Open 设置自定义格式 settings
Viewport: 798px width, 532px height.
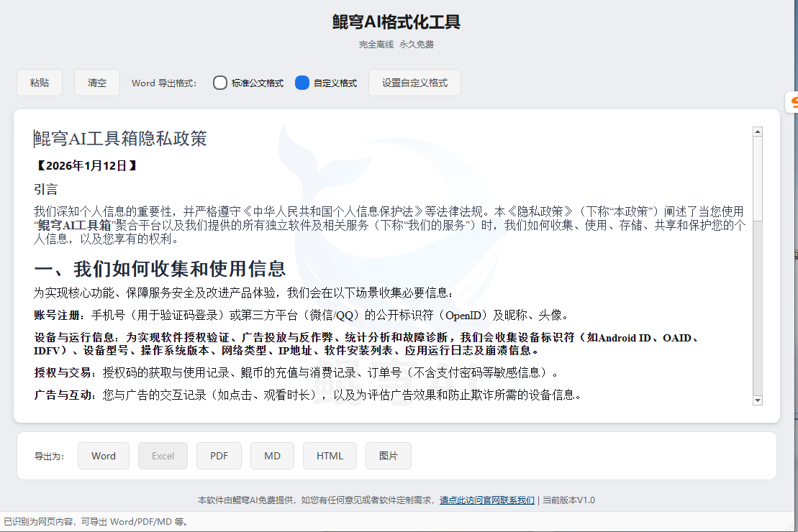pyautogui.click(x=414, y=82)
